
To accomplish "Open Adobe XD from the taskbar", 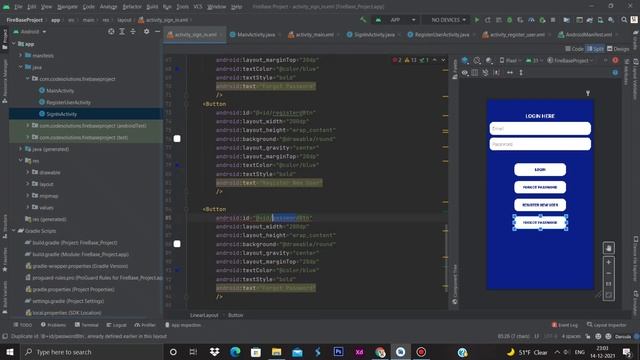I will coord(359,352).
